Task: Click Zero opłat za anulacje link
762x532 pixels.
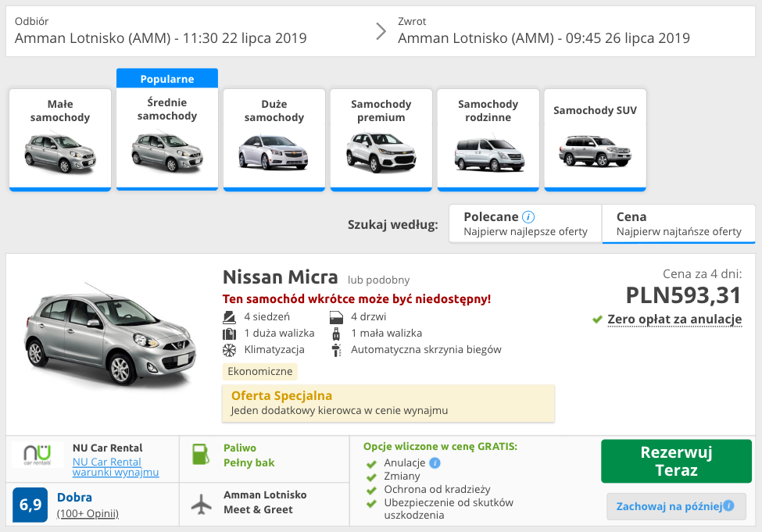Action: 674,320
